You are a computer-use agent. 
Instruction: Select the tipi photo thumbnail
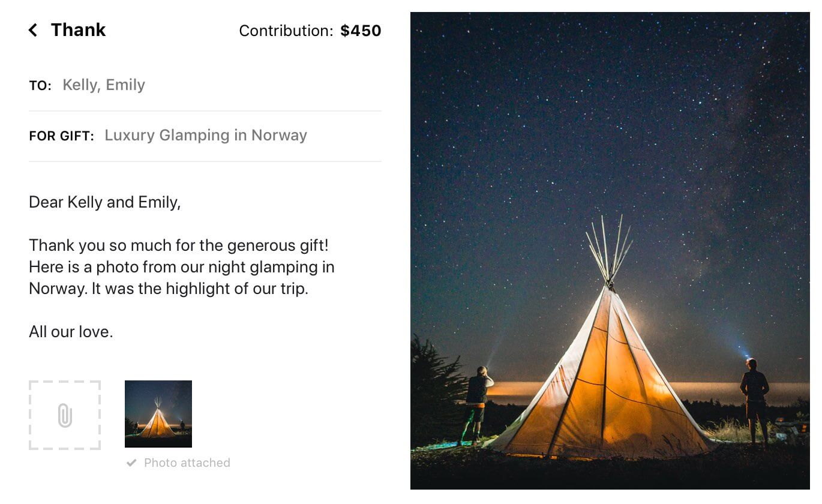(158, 413)
